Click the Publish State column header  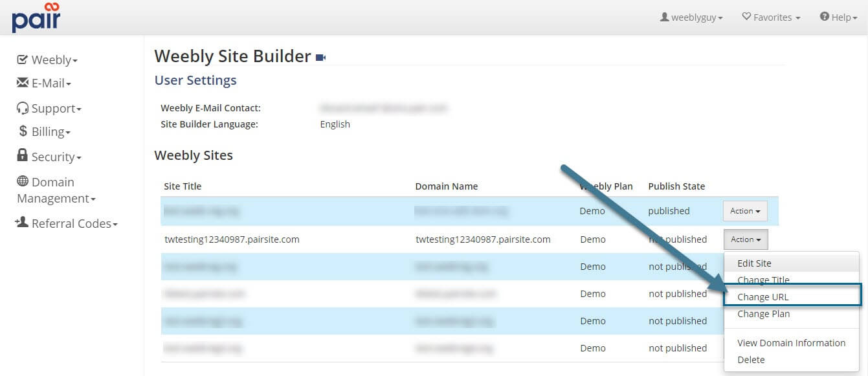point(676,186)
